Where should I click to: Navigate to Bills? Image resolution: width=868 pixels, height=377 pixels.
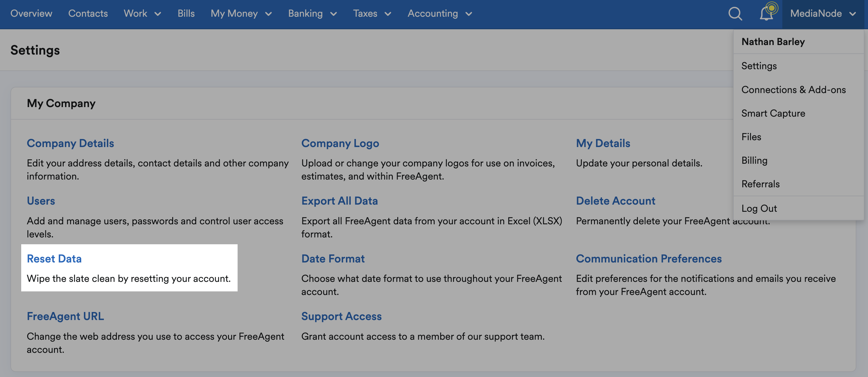pyautogui.click(x=186, y=13)
